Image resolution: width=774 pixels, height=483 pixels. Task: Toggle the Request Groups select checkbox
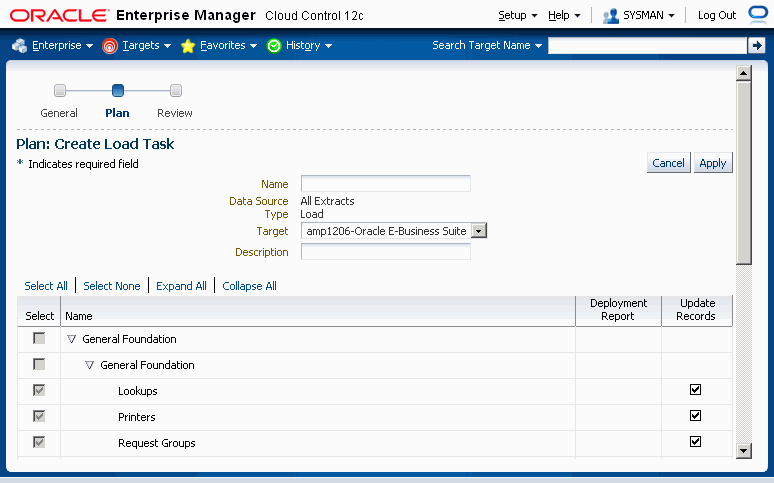(39, 442)
